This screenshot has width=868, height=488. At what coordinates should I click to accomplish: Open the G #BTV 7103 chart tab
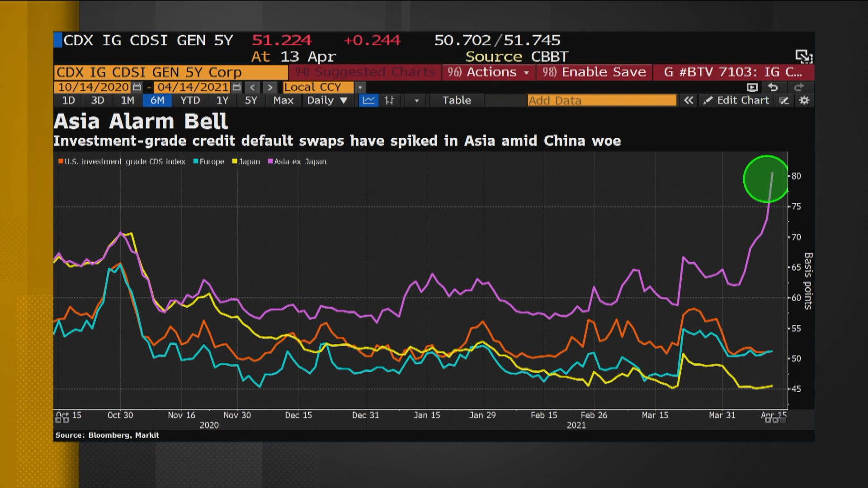pyautogui.click(x=733, y=72)
